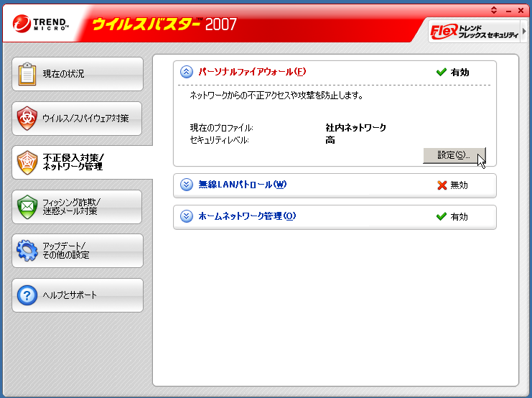Click the spiderweb shield network icon
The width and height of the screenshot is (532, 398).
[27, 162]
